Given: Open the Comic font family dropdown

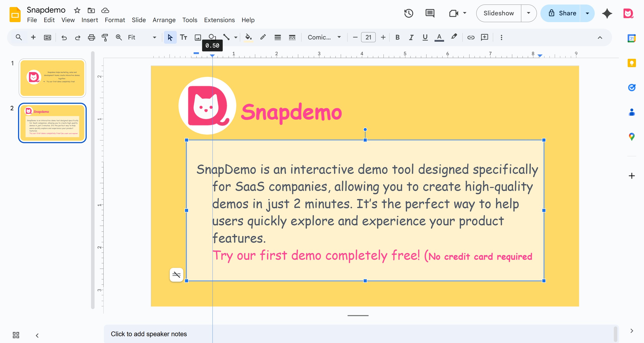Looking at the screenshot, I should pyautogui.click(x=324, y=37).
